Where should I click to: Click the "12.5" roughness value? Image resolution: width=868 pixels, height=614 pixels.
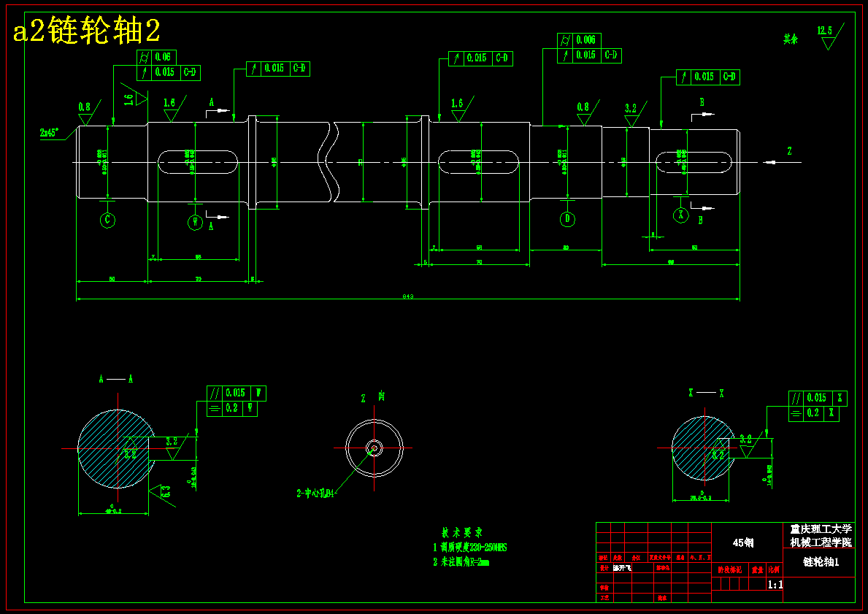click(x=825, y=31)
